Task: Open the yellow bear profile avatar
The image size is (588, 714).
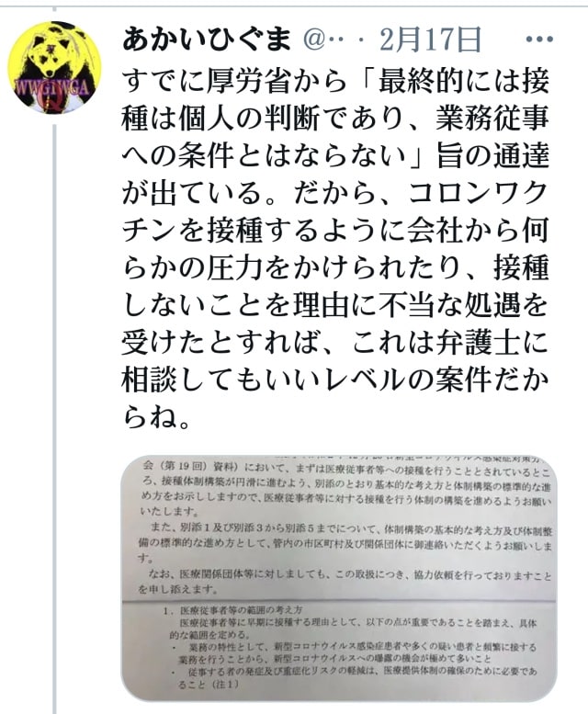Action: [x=54, y=67]
